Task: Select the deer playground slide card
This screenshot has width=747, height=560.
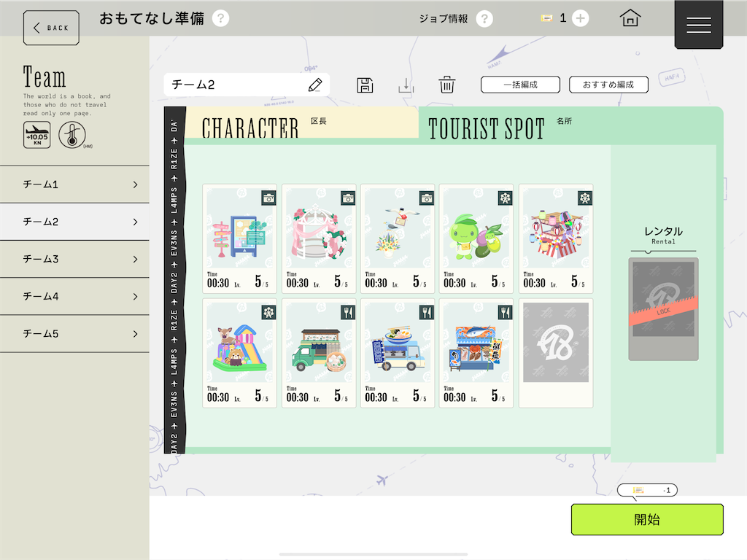Action: (x=239, y=354)
